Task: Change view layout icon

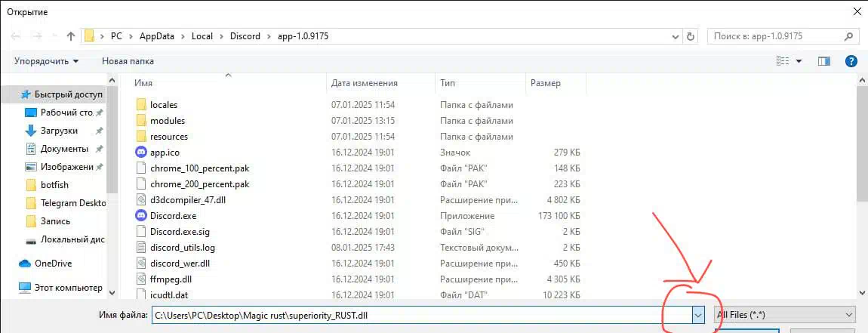Action: pyautogui.click(x=783, y=61)
